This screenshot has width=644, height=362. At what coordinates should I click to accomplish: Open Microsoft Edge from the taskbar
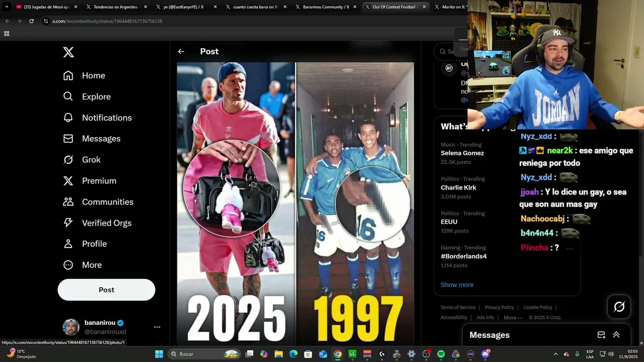point(293,354)
